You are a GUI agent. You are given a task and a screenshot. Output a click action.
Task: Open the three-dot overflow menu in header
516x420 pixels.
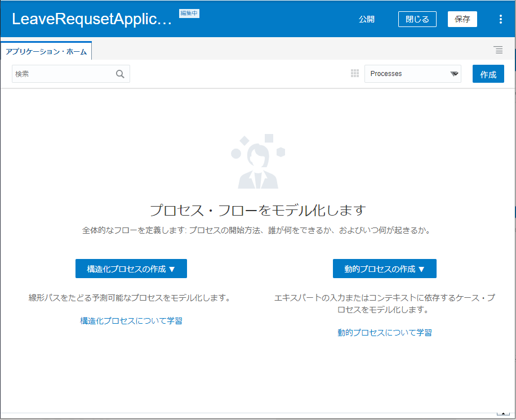coord(500,19)
